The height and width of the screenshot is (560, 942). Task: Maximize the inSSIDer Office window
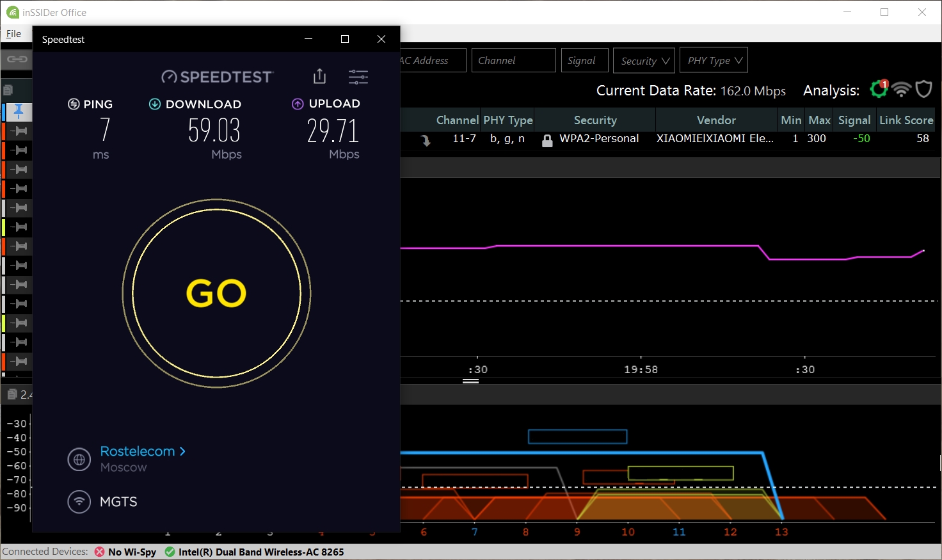(884, 12)
